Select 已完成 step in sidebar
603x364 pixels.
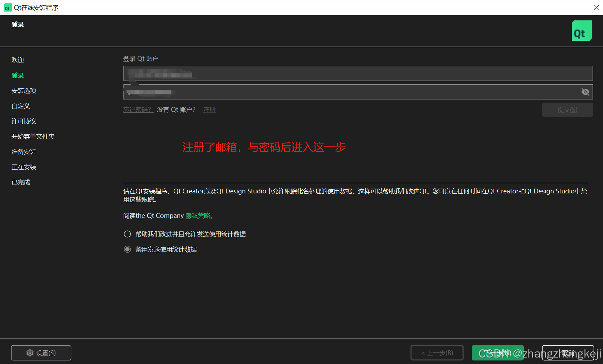pyautogui.click(x=21, y=183)
